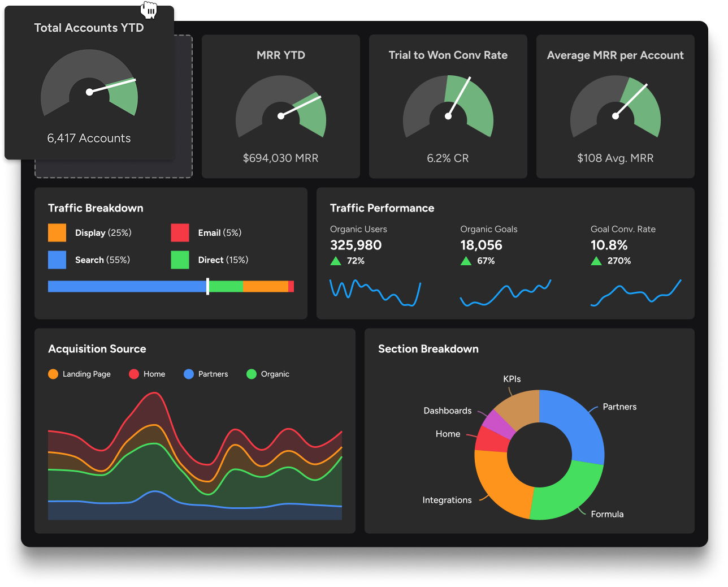Click the Goal Conv. Rate value 10.8%
Viewport: 728px width, 587px height.
[609, 245]
